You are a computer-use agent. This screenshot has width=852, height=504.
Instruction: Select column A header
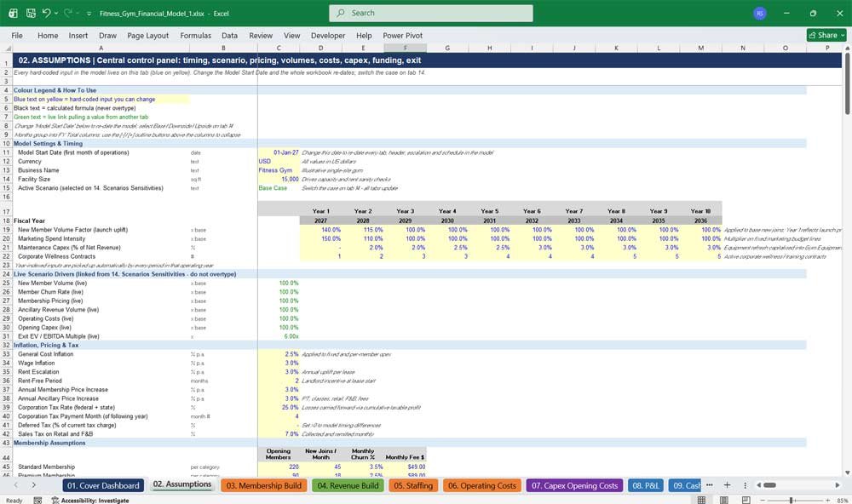[101, 48]
